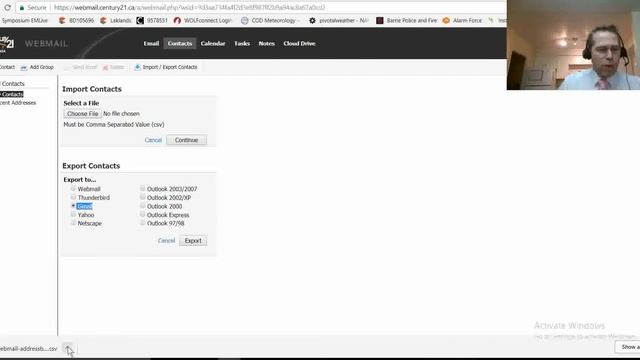Select the Outlook 97/98 export option

pyautogui.click(x=142, y=223)
